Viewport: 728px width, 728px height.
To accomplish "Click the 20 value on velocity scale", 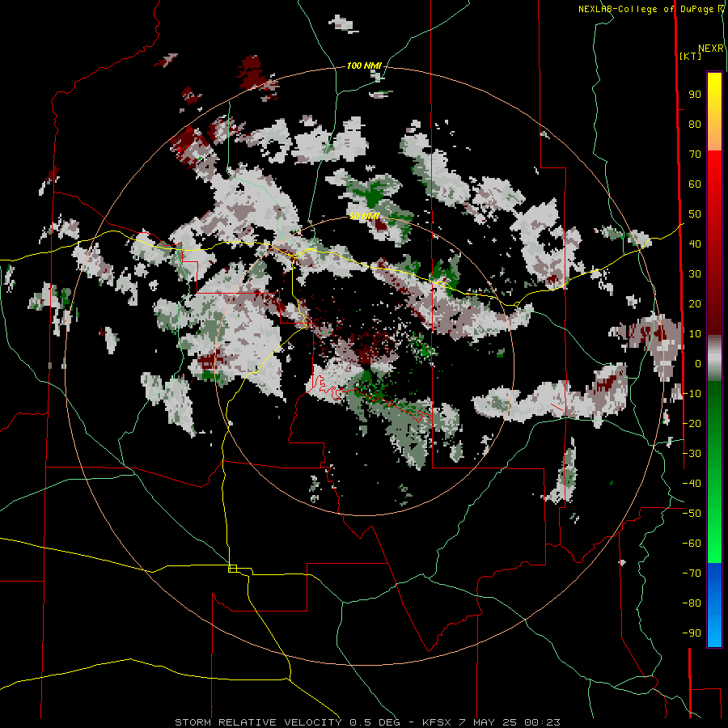I will 695,304.
